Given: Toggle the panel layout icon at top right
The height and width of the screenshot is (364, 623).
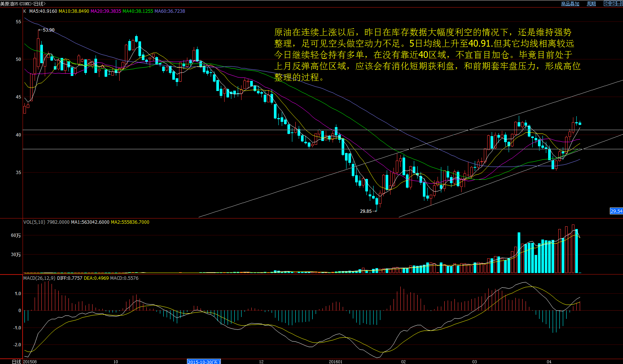Looking at the screenshot, I should (x=619, y=3).
